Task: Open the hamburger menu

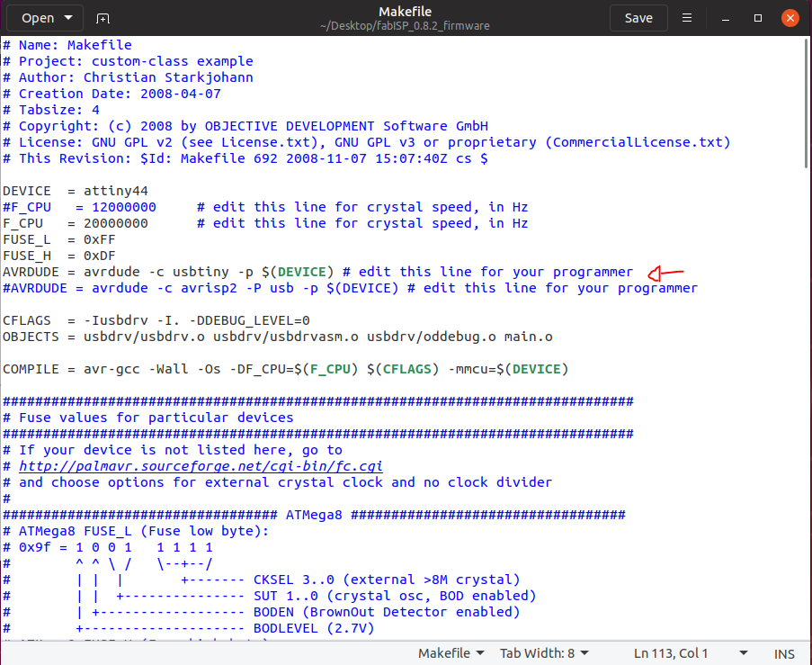Action: click(687, 18)
